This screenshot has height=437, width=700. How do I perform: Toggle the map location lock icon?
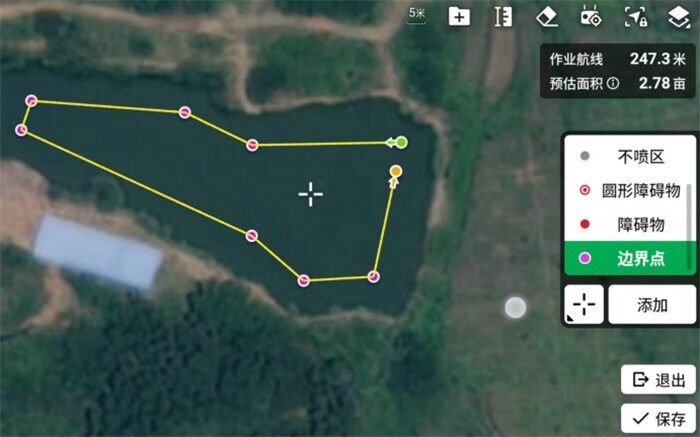coord(636,17)
